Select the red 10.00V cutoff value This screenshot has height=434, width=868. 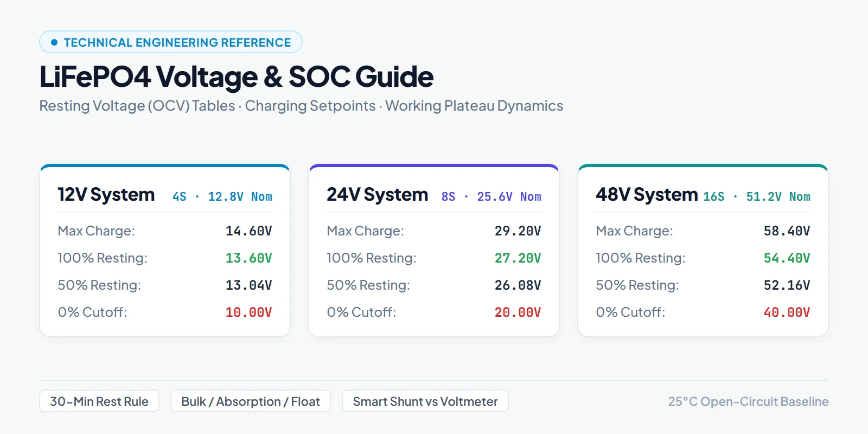pos(248,312)
